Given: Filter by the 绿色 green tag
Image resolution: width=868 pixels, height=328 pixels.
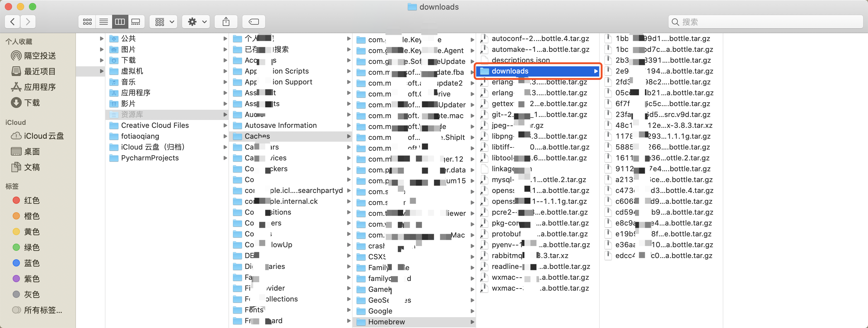Looking at the screenshot, I should (x=26, y=248).
